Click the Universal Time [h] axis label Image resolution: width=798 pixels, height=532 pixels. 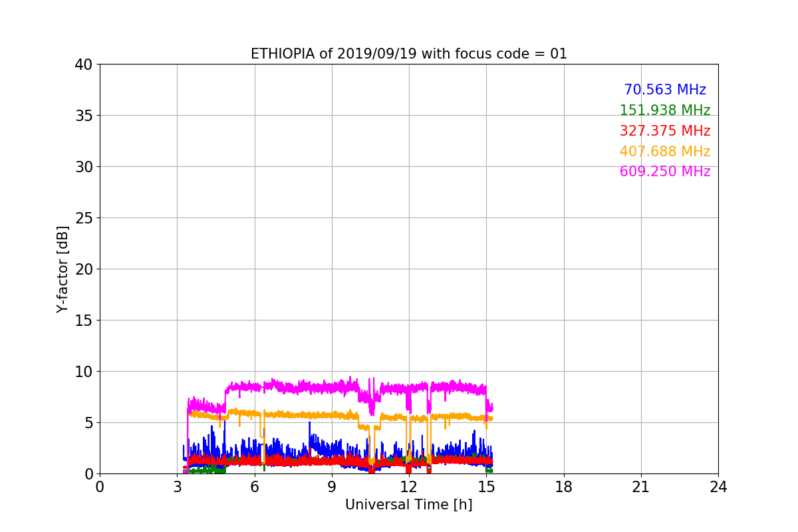click(x=409, y=505)
